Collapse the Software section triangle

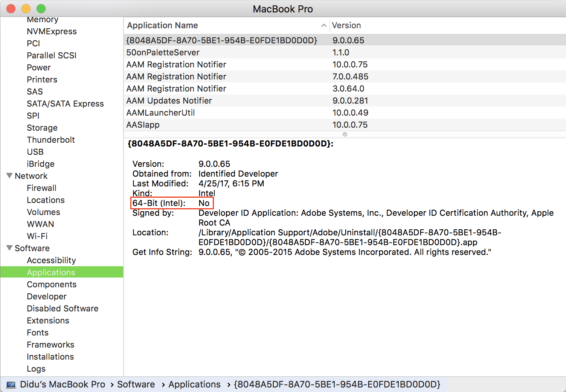(9, 248)
